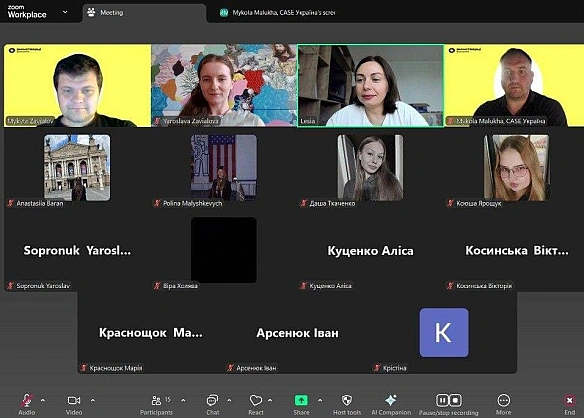Click Polina Malyshkevych name label
This screenshot has width=584, height=418.
[193, 203]
